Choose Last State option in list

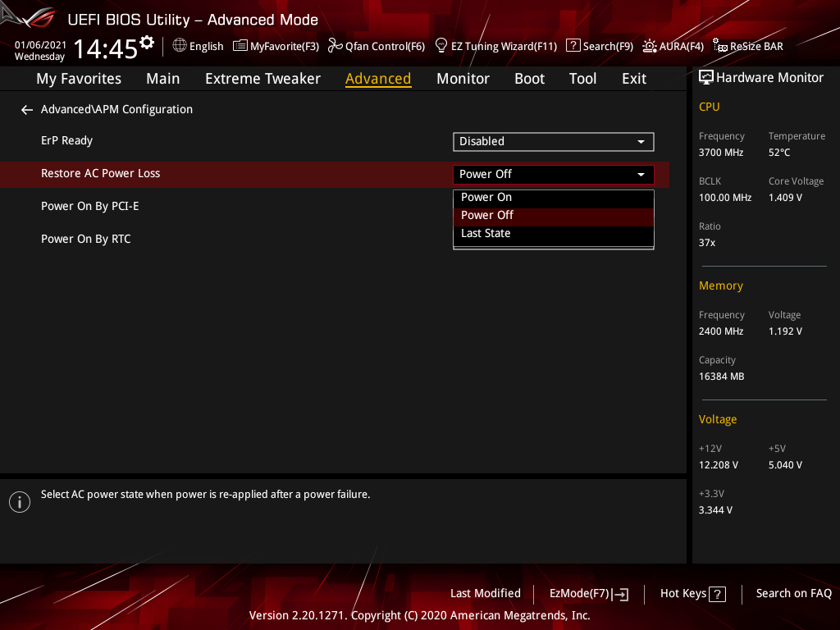tap(554, 234)
